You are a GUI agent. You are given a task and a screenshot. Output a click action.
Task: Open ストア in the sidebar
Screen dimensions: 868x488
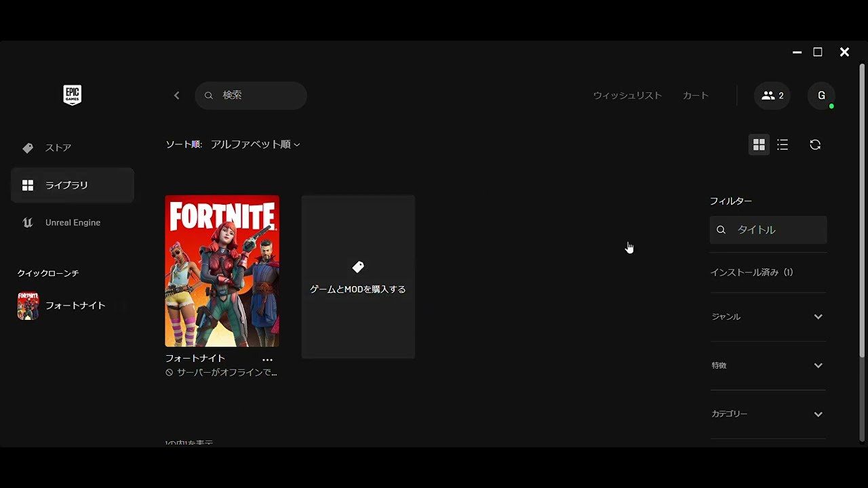(x=73, y=148)
